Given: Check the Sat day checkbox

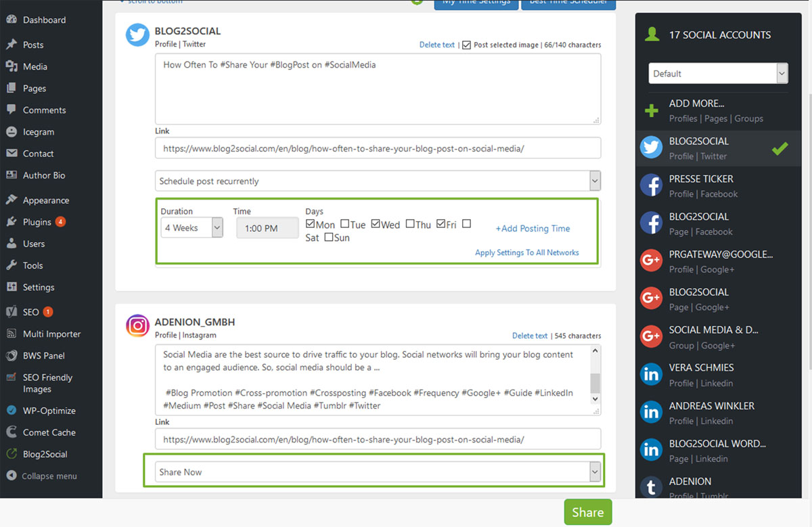Looking at the screenshot, I should [x=466, y=224].
